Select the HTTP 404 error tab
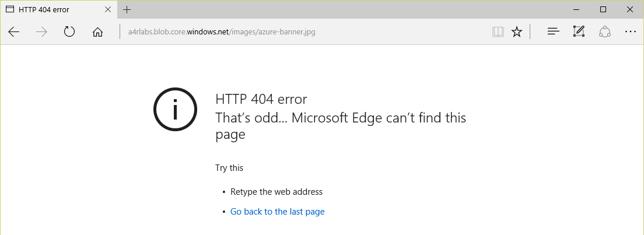The height and width of the screenshot is (235, 644). (52, 9)
